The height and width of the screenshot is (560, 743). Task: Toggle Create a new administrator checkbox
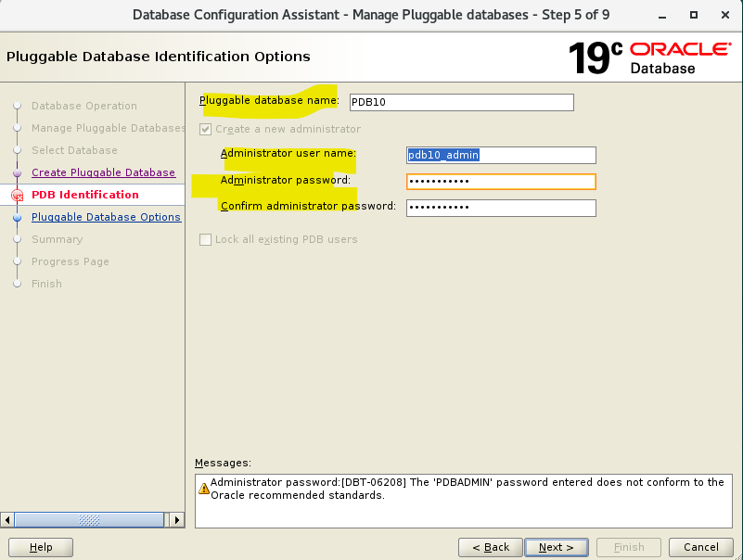205,130
